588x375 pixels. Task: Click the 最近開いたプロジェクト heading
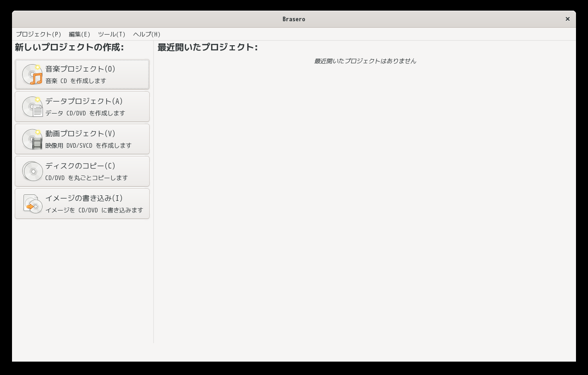pyautogui.click(x=207, y=47)
